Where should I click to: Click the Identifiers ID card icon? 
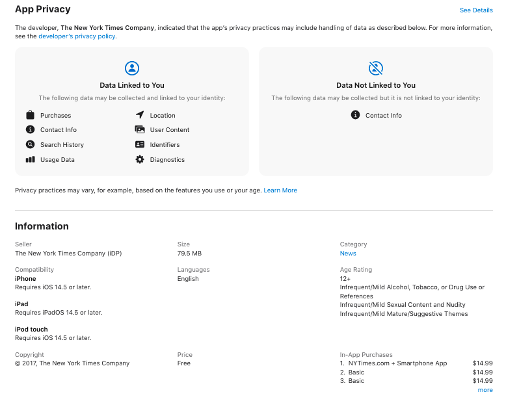[140, 144]
